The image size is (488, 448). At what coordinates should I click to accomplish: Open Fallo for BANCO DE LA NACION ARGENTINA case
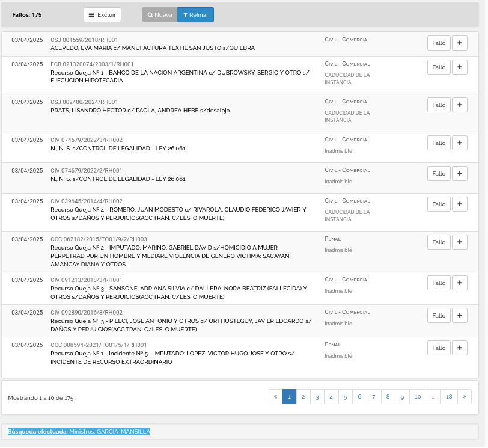pos(439,67)
